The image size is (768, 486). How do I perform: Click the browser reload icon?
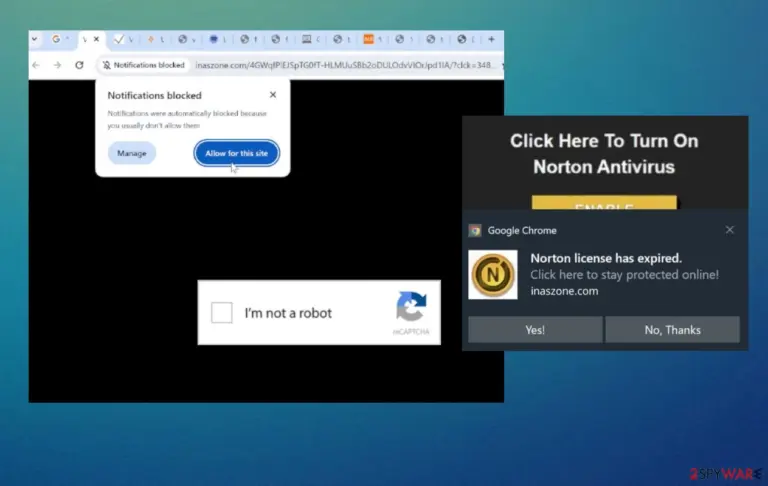(79, 65)
